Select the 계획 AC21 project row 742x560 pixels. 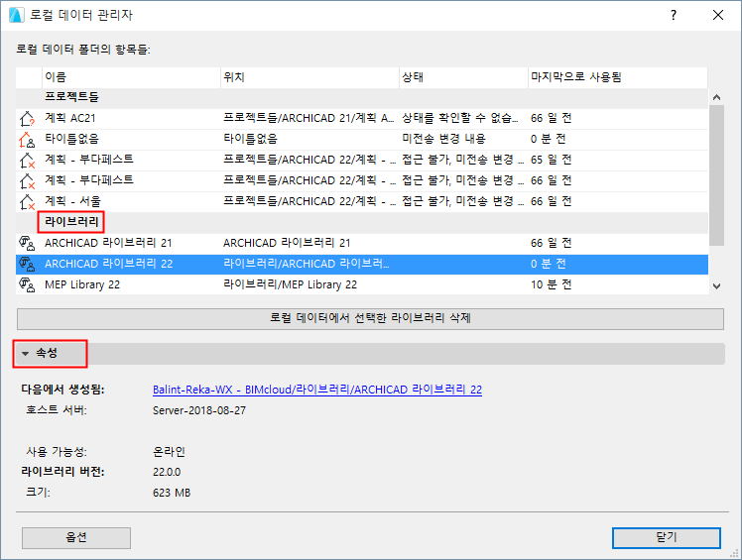[362, 118]
